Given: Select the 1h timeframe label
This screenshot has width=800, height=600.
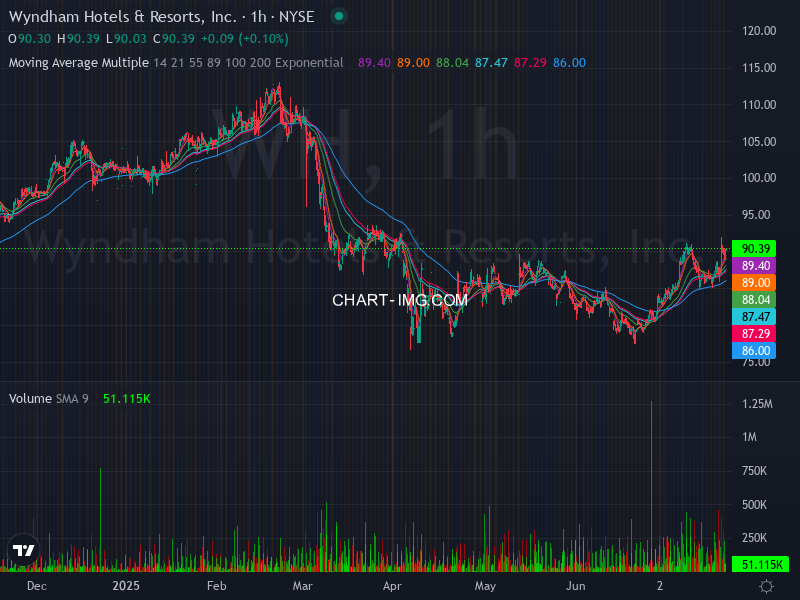Looking at the screenshot, I should point(258,17).
